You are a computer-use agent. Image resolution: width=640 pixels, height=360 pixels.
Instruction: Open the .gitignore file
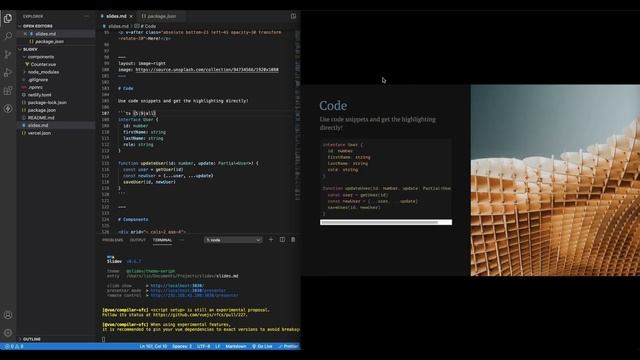(38, 80)
